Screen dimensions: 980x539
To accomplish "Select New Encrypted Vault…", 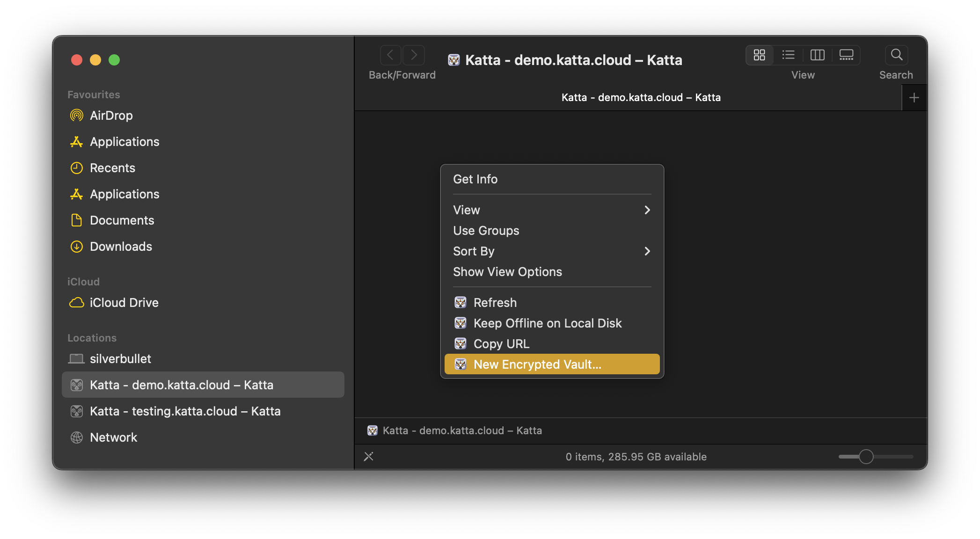I will coord(552,364).
